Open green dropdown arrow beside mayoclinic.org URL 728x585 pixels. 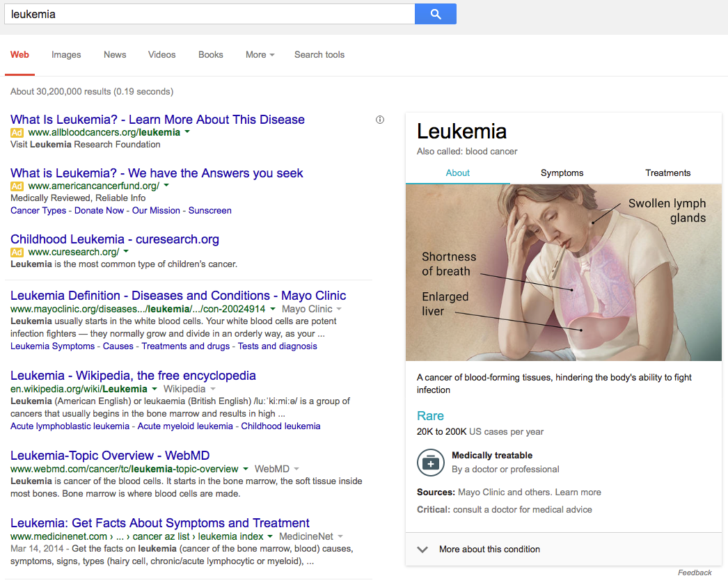pyautogui.click(x=273, y=309)
